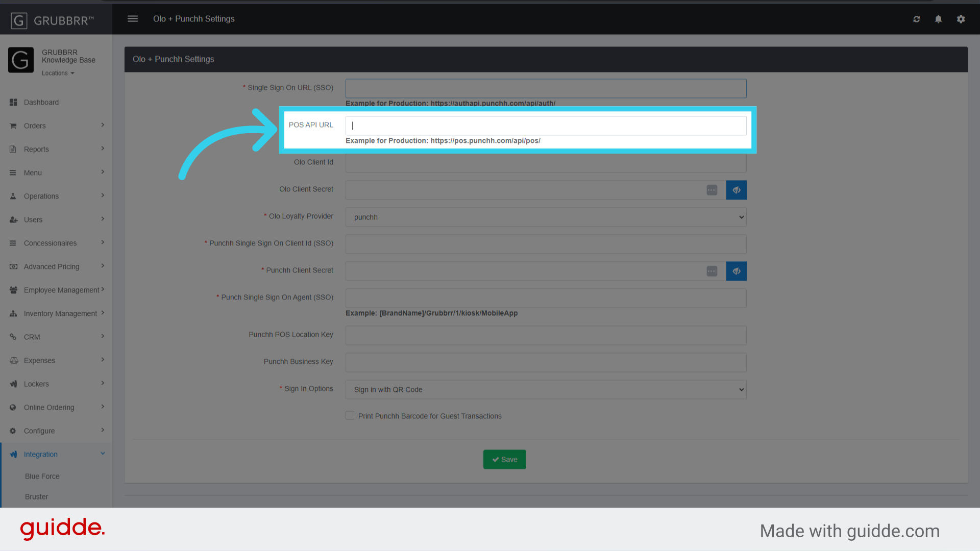Expand the Menu section chevron
980x551 pixels.
(103, 172)
